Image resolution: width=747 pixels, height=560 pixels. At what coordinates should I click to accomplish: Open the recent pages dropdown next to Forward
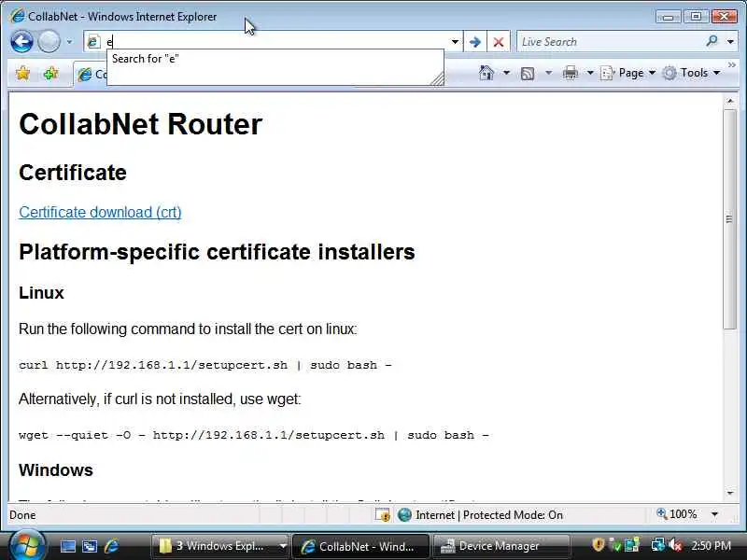pyautogui.click(x=69, y=42)
